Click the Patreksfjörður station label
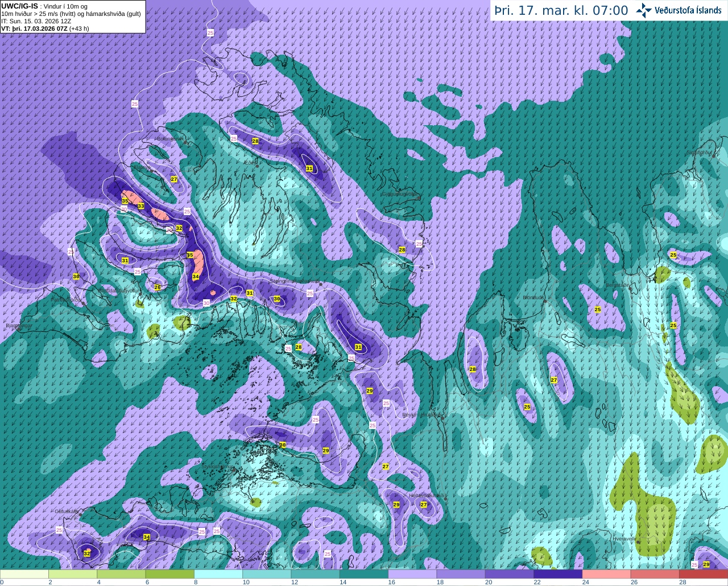 (67, 299)
